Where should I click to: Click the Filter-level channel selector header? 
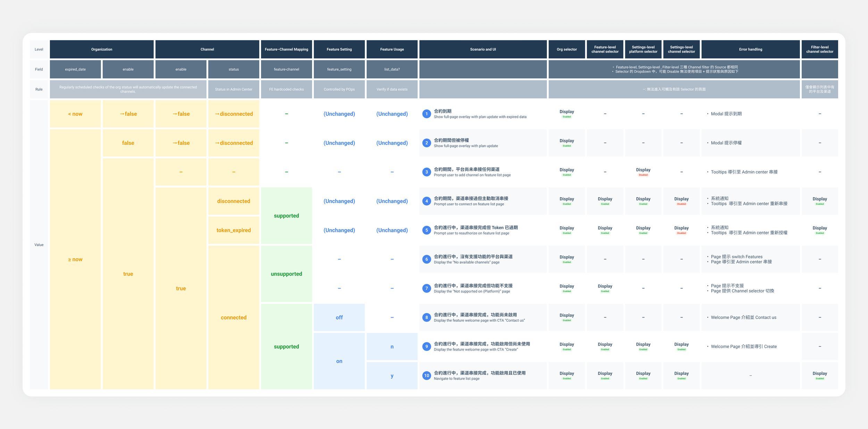819,49
